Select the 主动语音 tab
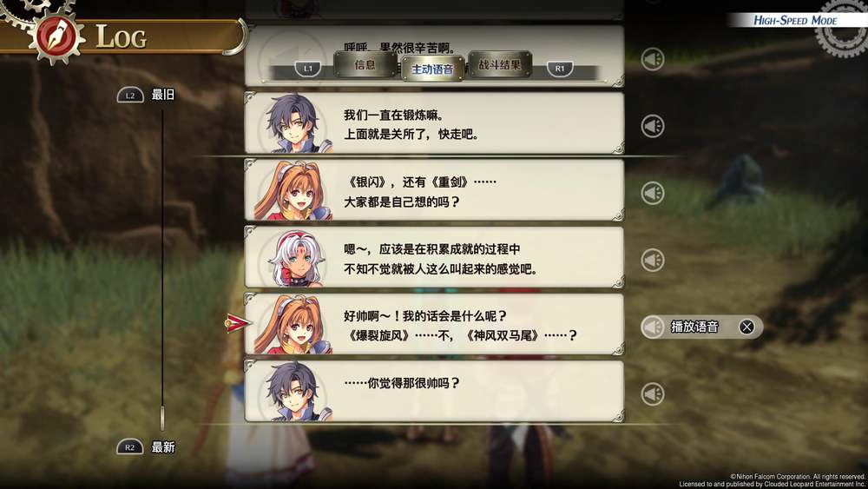The height and width of the screenshot is (489, 868). (432, 69)
